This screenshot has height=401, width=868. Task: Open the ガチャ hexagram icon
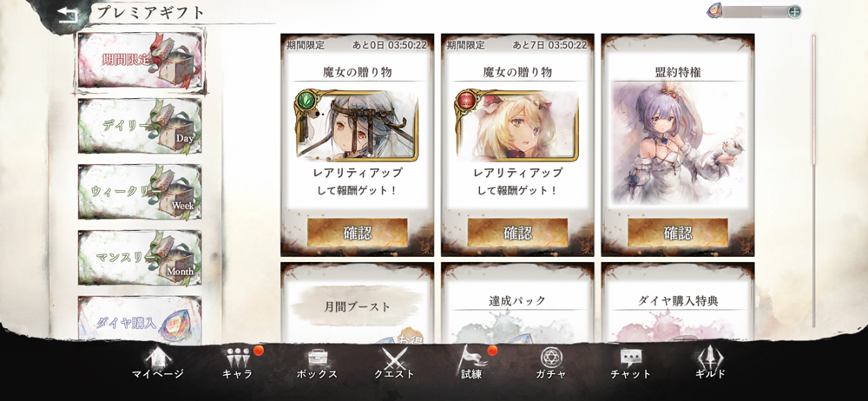tap(550, 364)
